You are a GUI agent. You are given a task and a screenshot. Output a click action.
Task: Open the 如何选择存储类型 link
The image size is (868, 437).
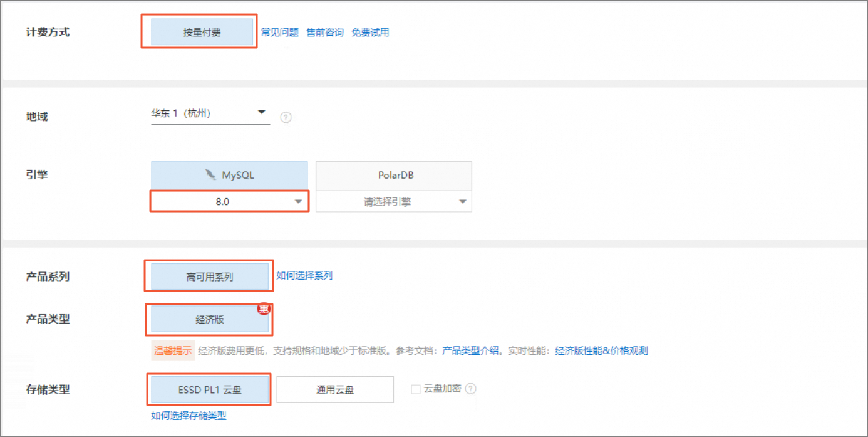189,415
